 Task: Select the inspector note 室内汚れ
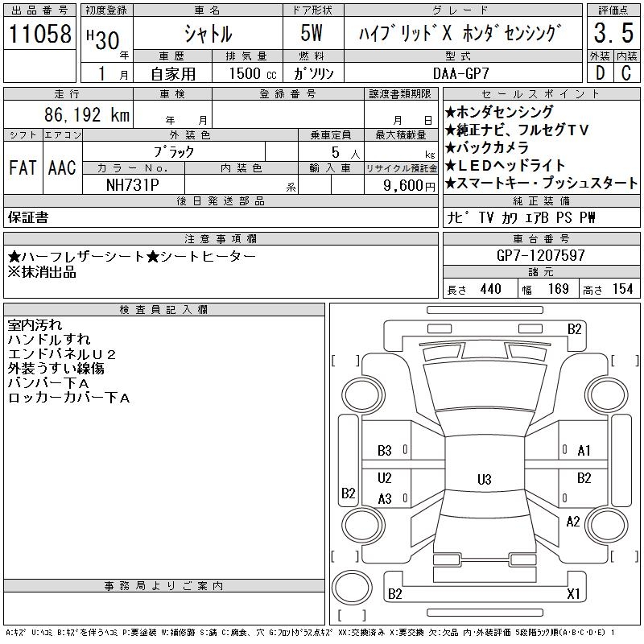pyautogui.click(x=35, y=325)
